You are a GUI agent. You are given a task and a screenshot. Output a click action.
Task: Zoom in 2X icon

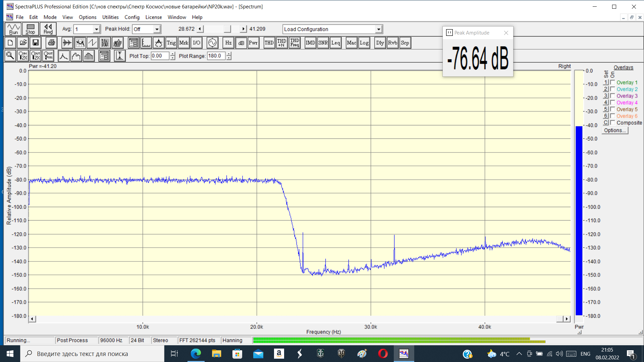pyautogui.click(x=23, y=56)
